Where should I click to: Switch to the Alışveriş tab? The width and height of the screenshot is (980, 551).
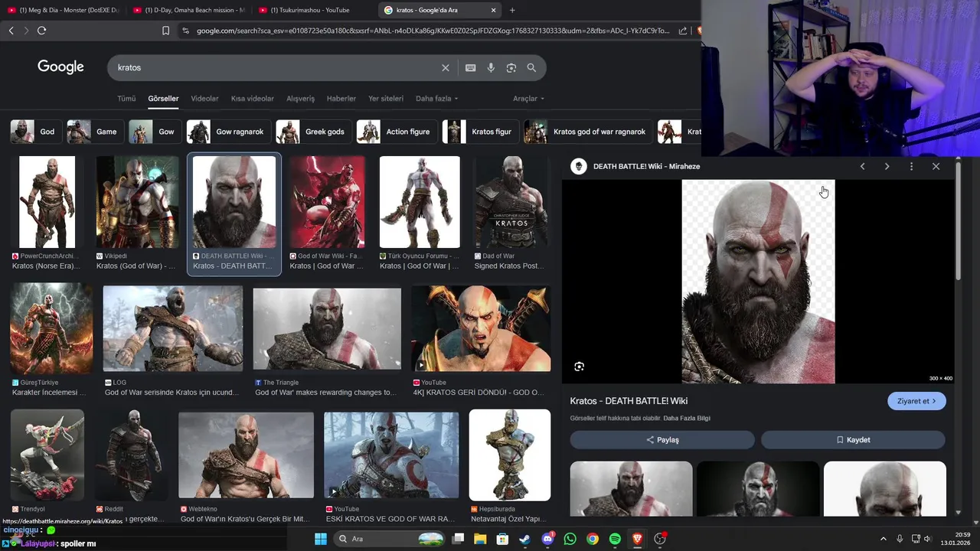pyautogui.click(x=300, y=99)
